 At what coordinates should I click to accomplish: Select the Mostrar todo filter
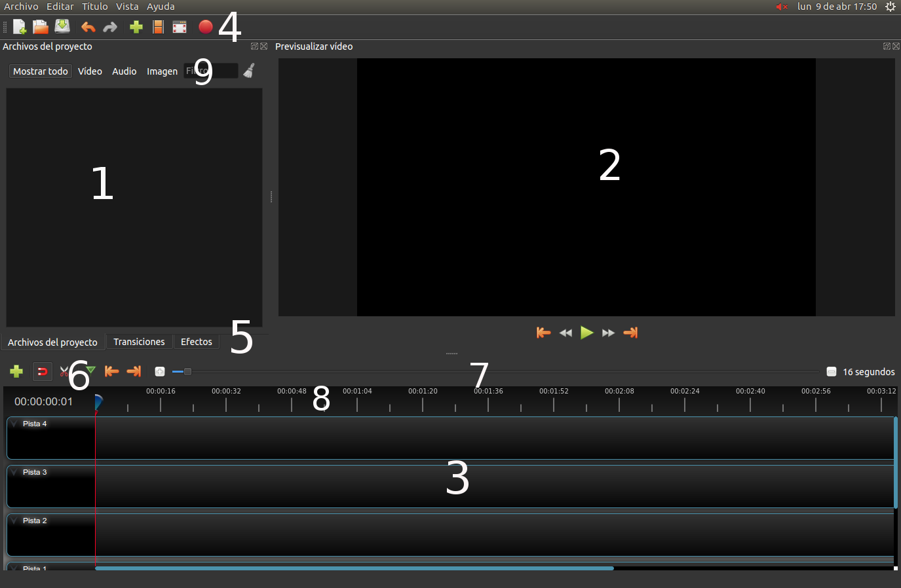pos(41,71)
